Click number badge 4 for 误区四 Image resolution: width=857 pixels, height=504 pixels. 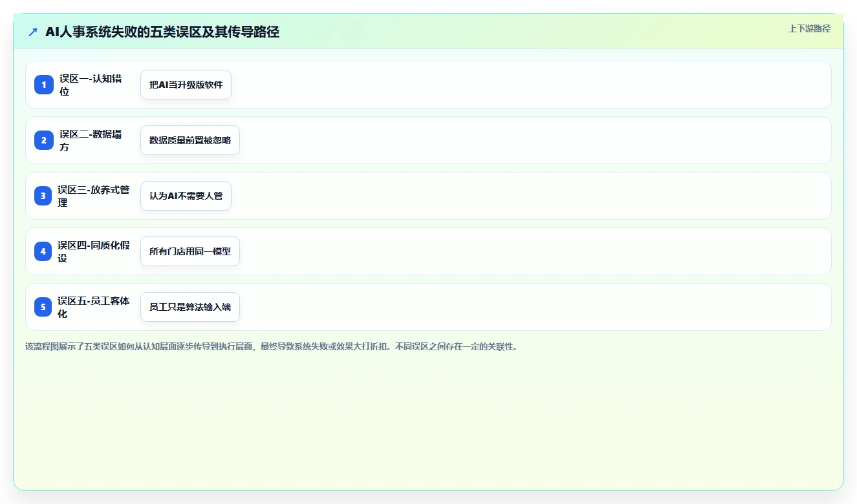click(x=43, y=251)
